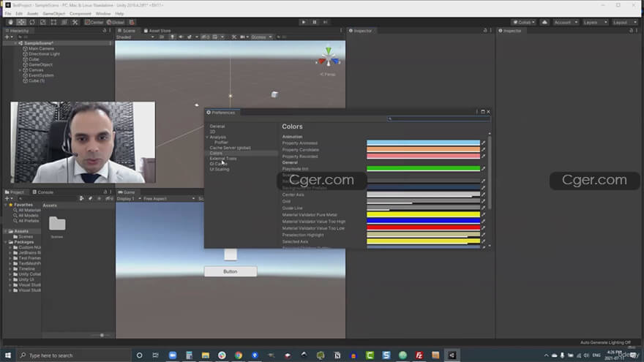Toggle grid snapping icon in toolbar
Image resolution: width=644 pixels, height=362 pixels.
(x=132, y=22)
